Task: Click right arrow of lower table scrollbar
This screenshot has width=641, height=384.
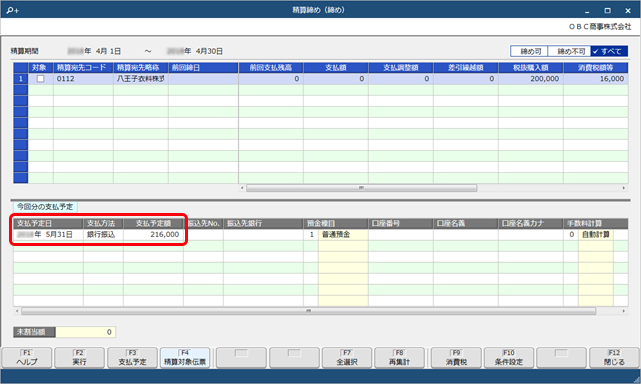Action: tap(624, 311)
